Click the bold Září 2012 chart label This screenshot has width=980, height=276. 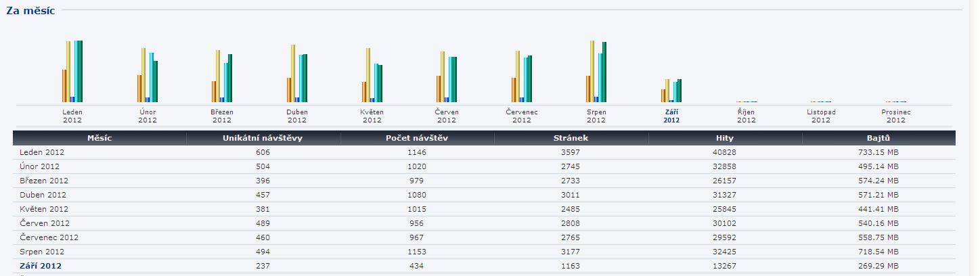click(x=671, y=116)
